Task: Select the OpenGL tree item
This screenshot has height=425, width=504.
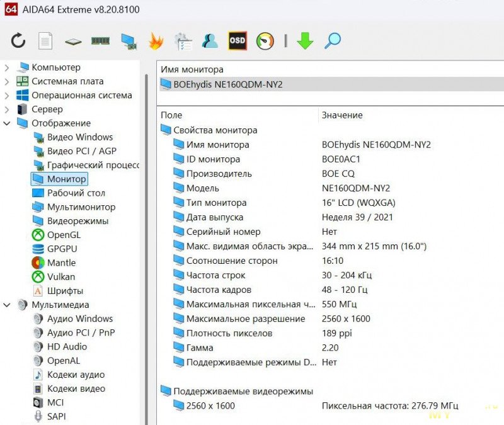Action: coord(64,235)
